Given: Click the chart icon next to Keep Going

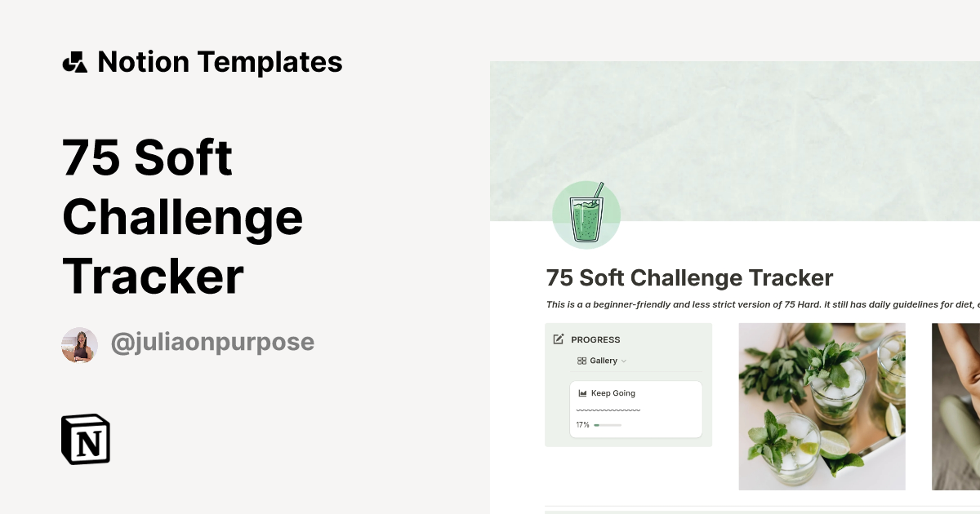Looking at the screenshot, I should point(582,393).
